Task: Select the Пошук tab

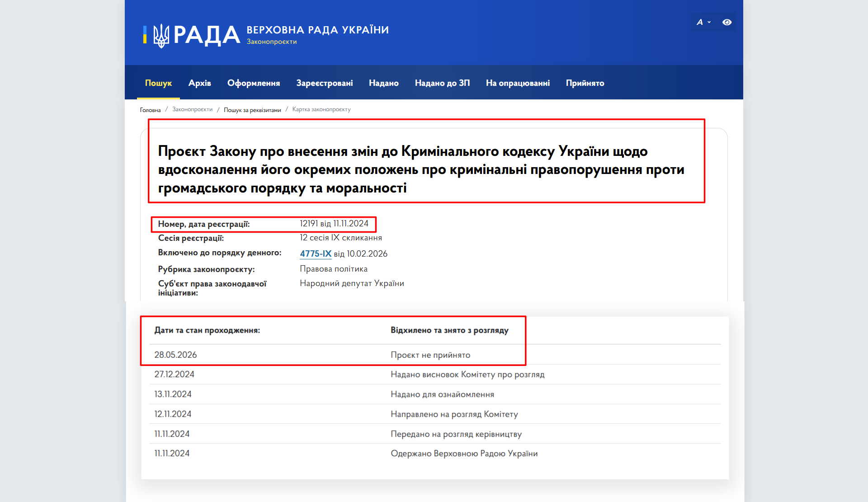Action: coord(158,83)
